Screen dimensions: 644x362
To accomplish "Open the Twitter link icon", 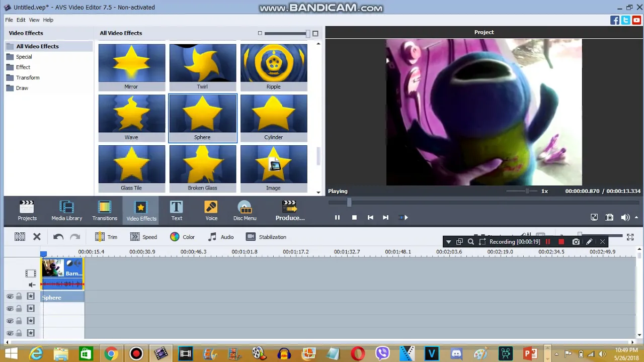I will (625, 20).
